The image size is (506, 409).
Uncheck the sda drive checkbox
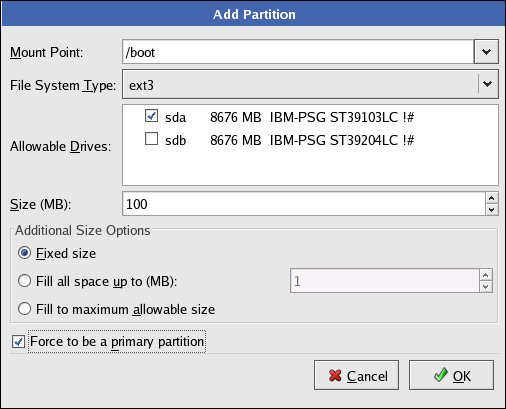[x=151, y=116]
